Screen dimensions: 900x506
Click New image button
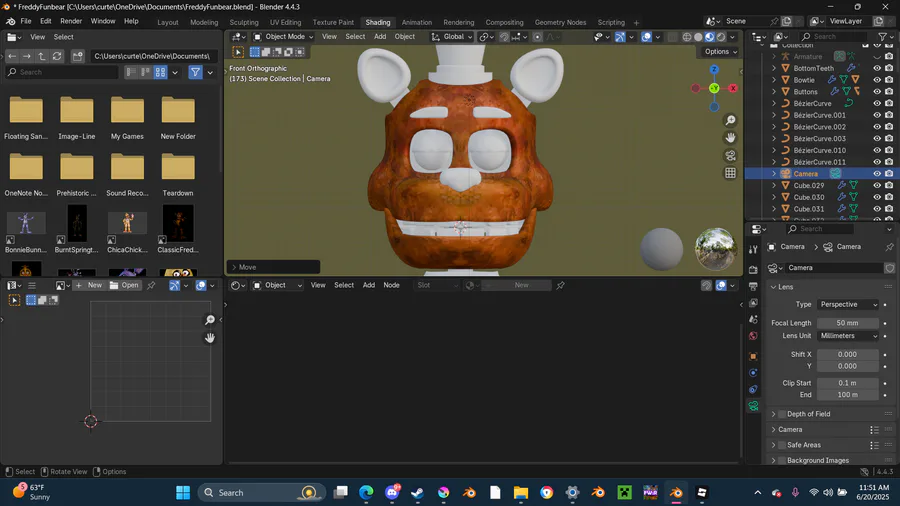coord(88,285)
